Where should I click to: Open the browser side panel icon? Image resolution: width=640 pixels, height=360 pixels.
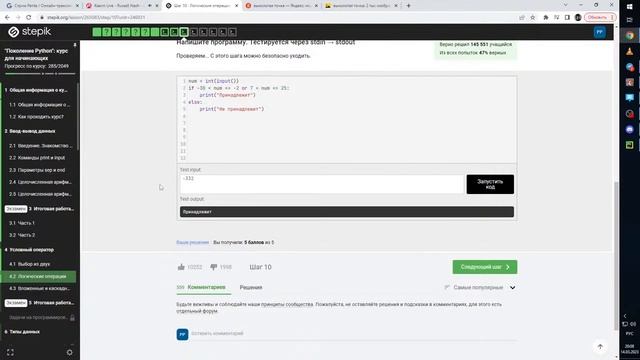point(567,17)
